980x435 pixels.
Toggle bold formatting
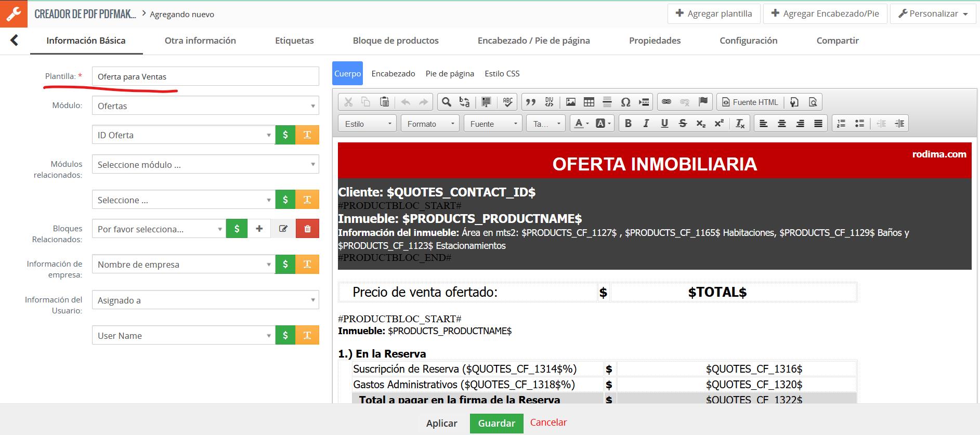click(x=628, y=124)
